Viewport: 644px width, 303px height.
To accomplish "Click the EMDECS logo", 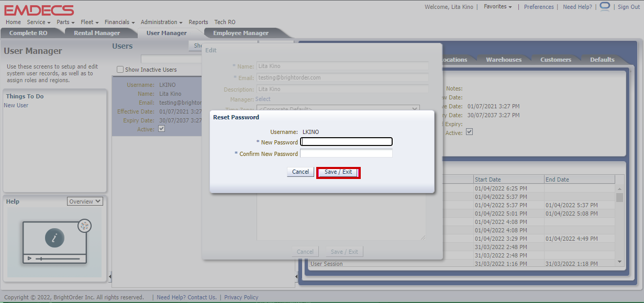I will 39,10.
